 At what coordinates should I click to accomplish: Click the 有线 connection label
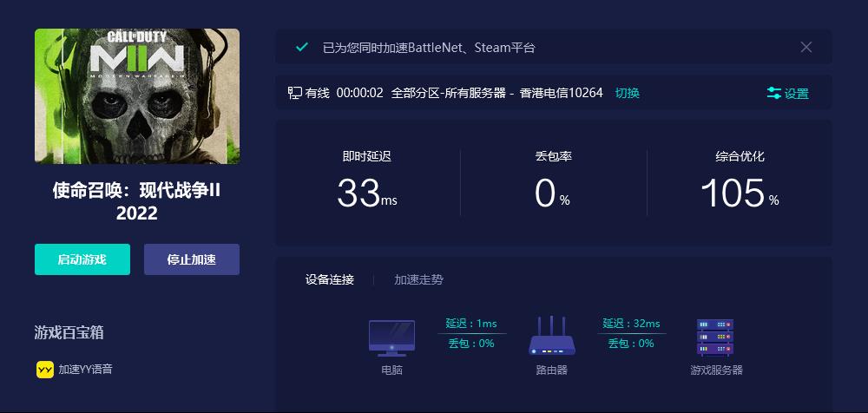click(317, 93)
